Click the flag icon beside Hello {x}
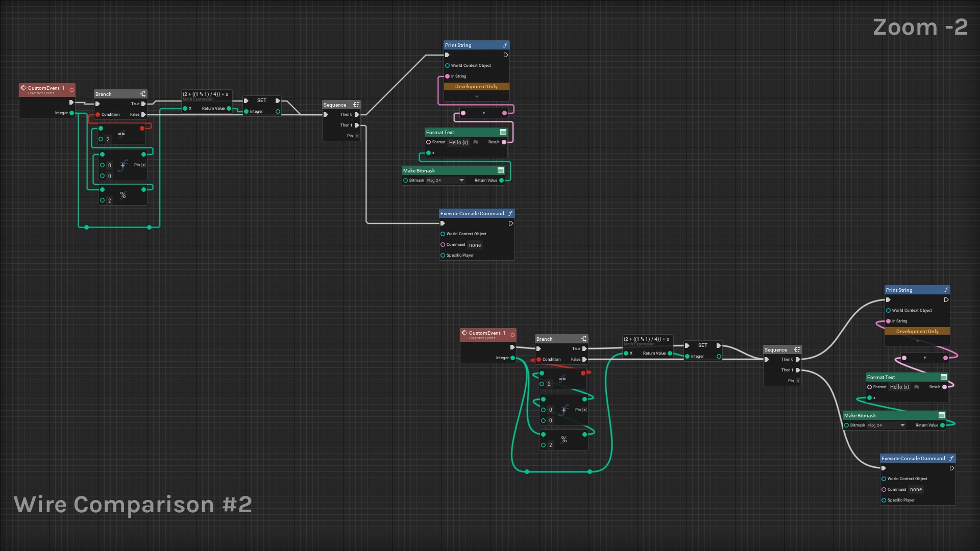Image resolution: width=980 pixels, height=551 pixels. [475, 143]
